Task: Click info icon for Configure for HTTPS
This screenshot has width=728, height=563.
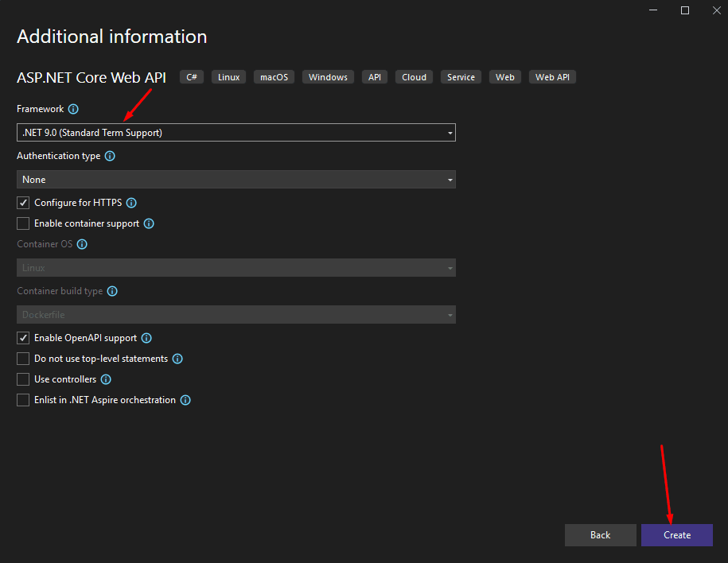Action: click(131, 203)
